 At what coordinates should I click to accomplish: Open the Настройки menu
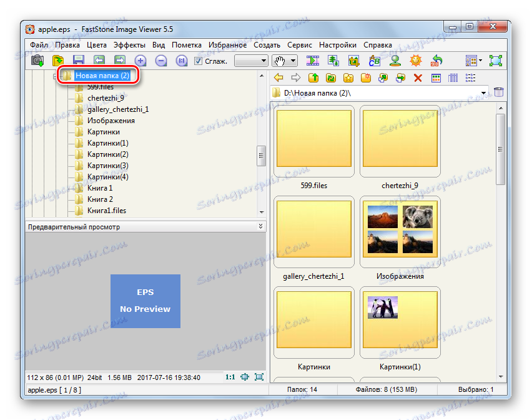pos(338,45)
